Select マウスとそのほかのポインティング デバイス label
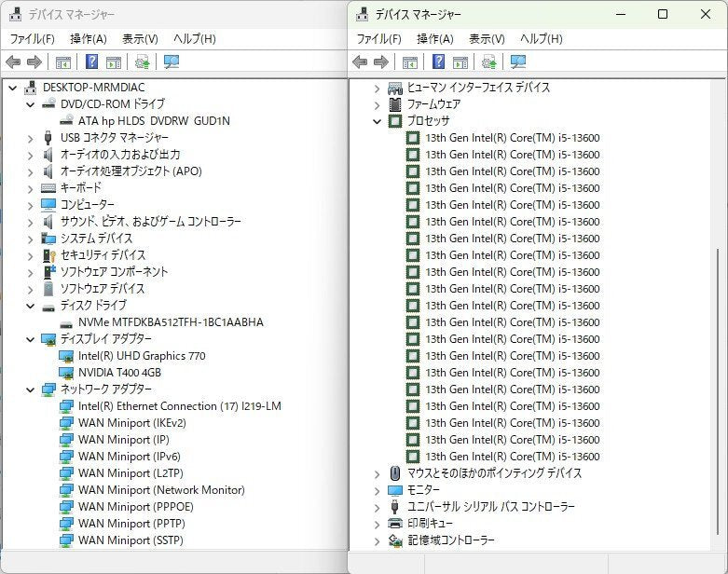 point(494,472)
